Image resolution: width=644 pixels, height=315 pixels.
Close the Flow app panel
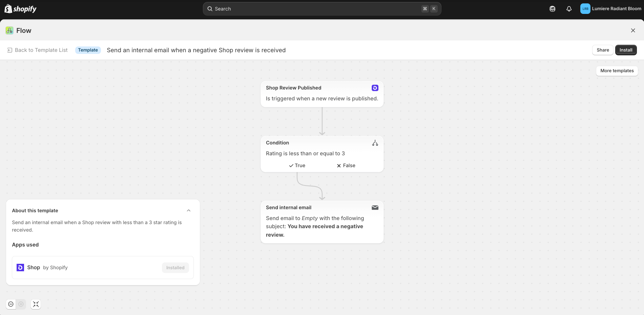tap(633, 31)
